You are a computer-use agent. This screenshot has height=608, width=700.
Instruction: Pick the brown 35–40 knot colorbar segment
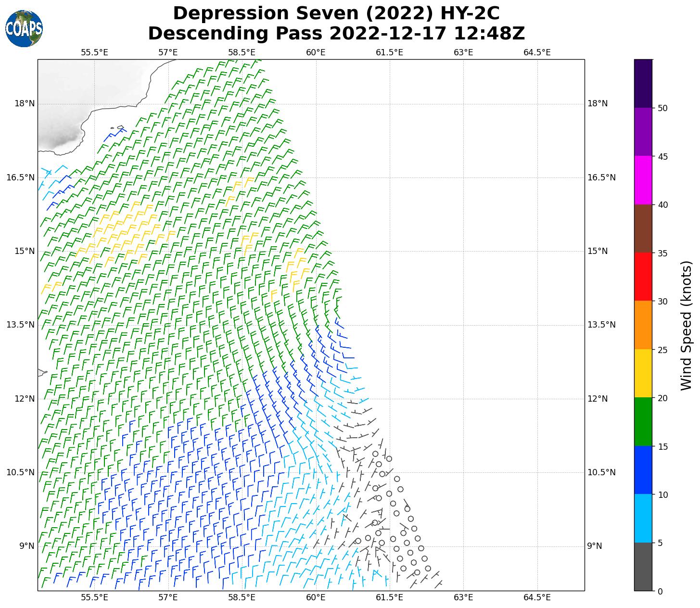643,228
